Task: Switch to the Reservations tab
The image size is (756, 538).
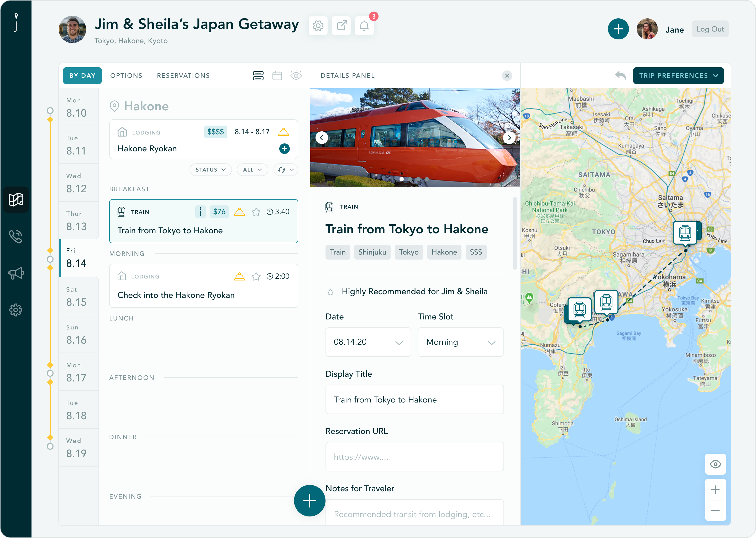Action: click(x=183, y=76)
